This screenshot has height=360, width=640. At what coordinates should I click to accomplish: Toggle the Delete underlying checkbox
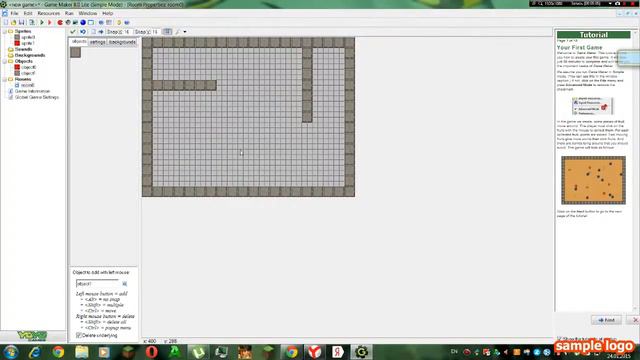coord(79,336)
